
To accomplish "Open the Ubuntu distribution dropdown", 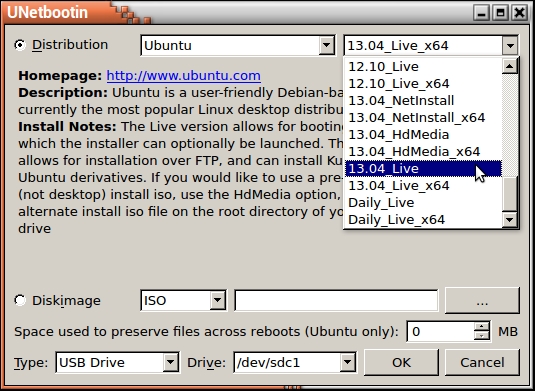I will 237,45.
